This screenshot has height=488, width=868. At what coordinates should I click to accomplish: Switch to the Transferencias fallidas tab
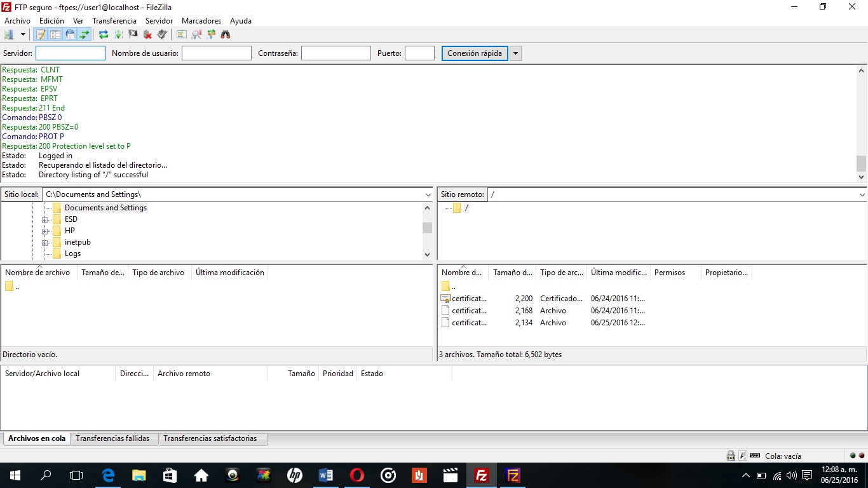pyautogui.click(x=114, y=438)
